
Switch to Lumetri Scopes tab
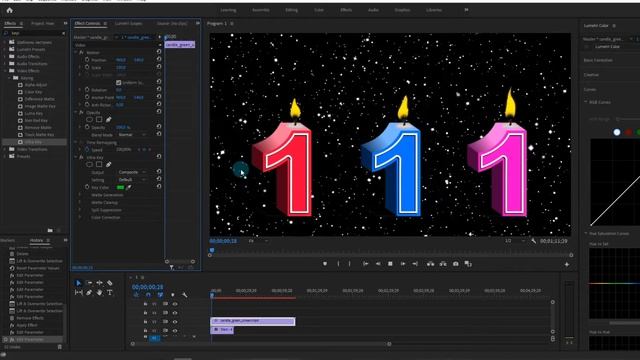tap(129, 24)
